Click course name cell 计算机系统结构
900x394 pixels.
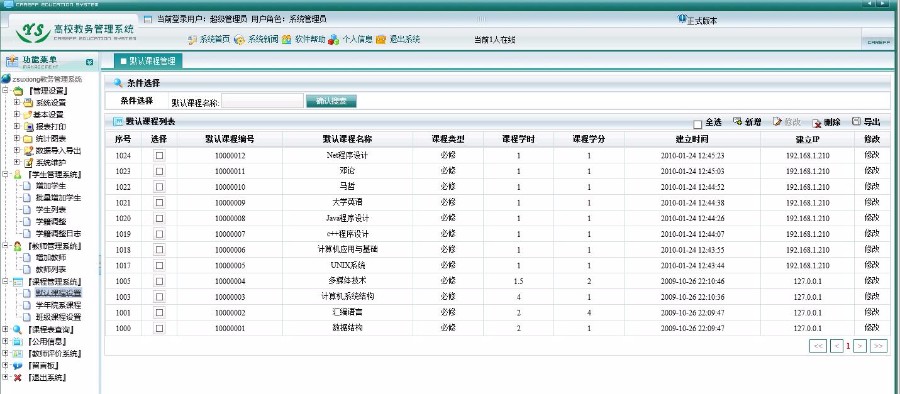[347, 296]
